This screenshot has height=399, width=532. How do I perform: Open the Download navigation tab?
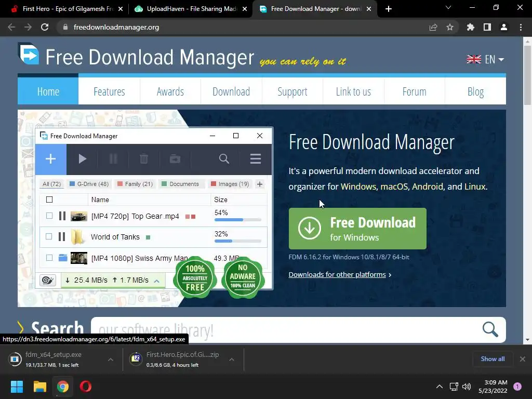[231, 91]
